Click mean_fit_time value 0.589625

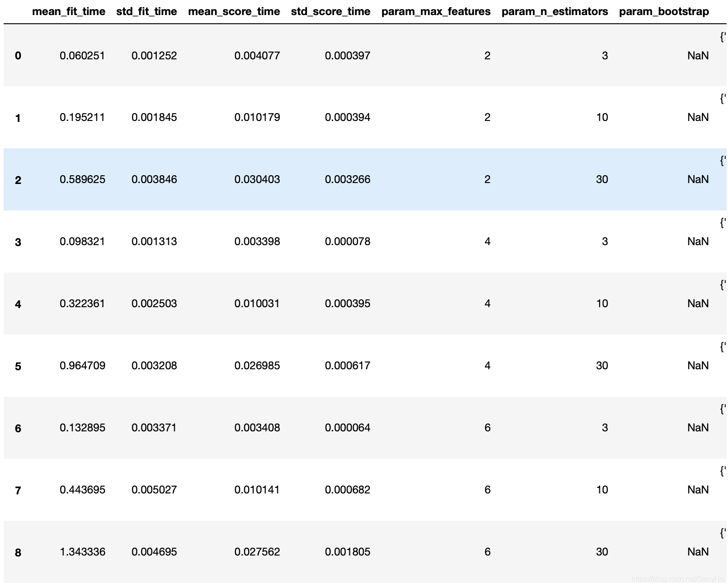(83, 179)
